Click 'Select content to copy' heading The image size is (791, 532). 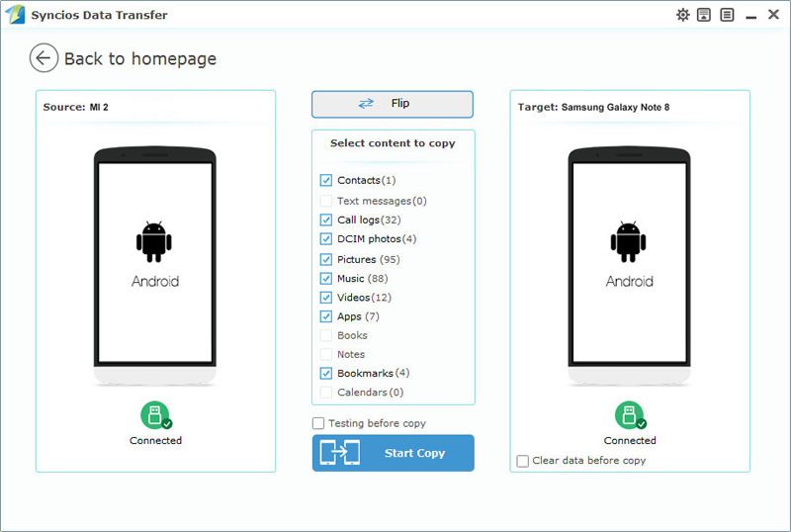[x=393, y=143]
